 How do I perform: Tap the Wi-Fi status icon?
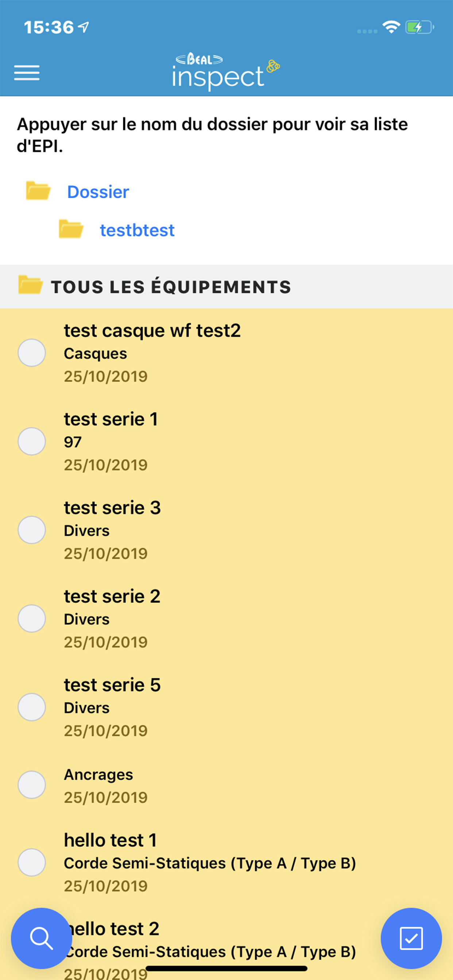pos(391,27)
